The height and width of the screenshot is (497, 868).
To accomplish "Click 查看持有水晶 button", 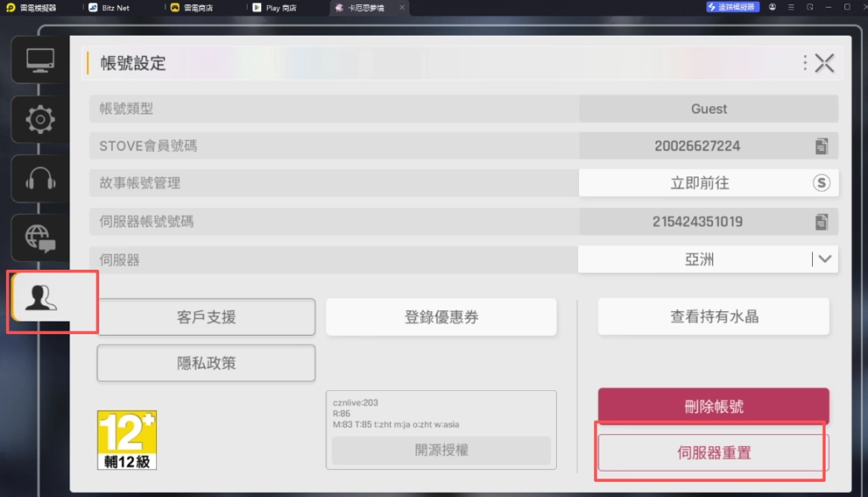I will pos(713,317).
